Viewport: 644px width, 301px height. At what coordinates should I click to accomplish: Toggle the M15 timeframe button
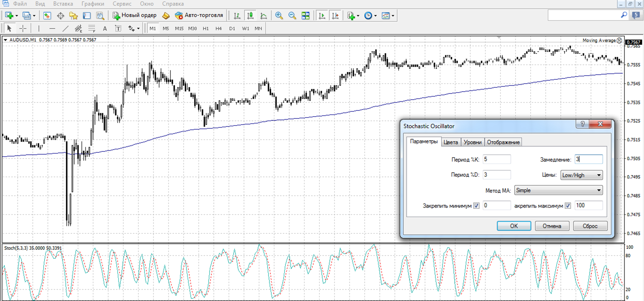179,28
